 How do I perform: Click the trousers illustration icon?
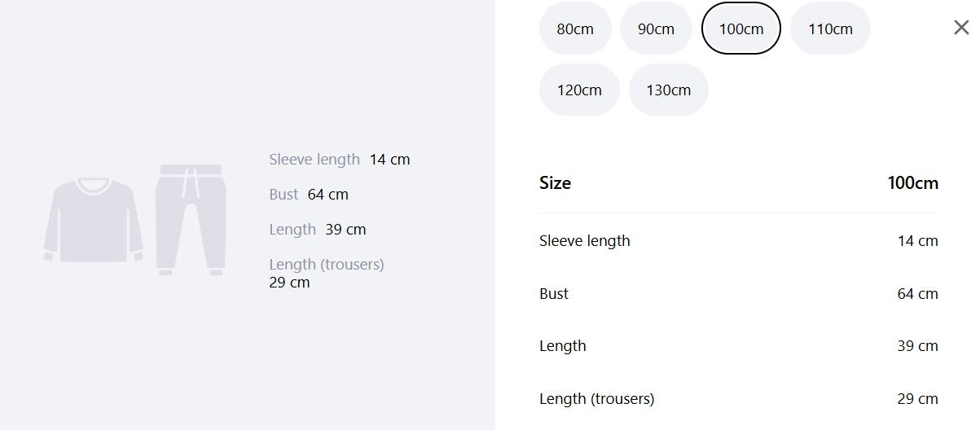[191, 220]
